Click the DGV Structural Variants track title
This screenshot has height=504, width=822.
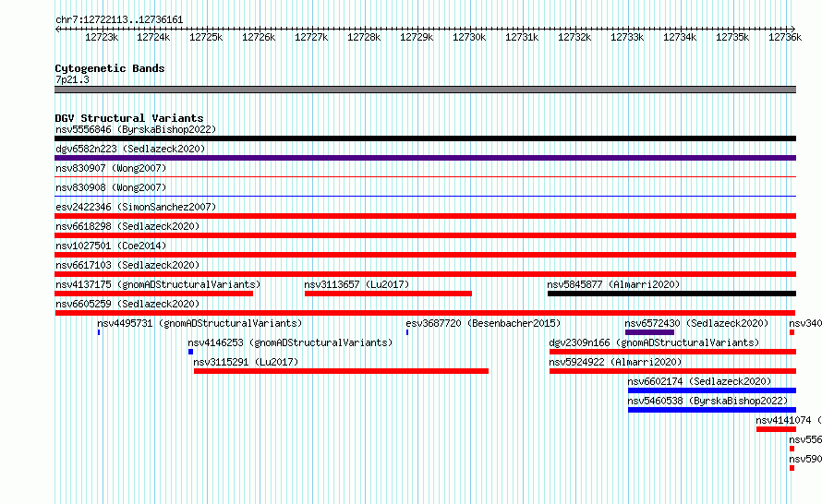pyautogui.click(x=129, y=118)
